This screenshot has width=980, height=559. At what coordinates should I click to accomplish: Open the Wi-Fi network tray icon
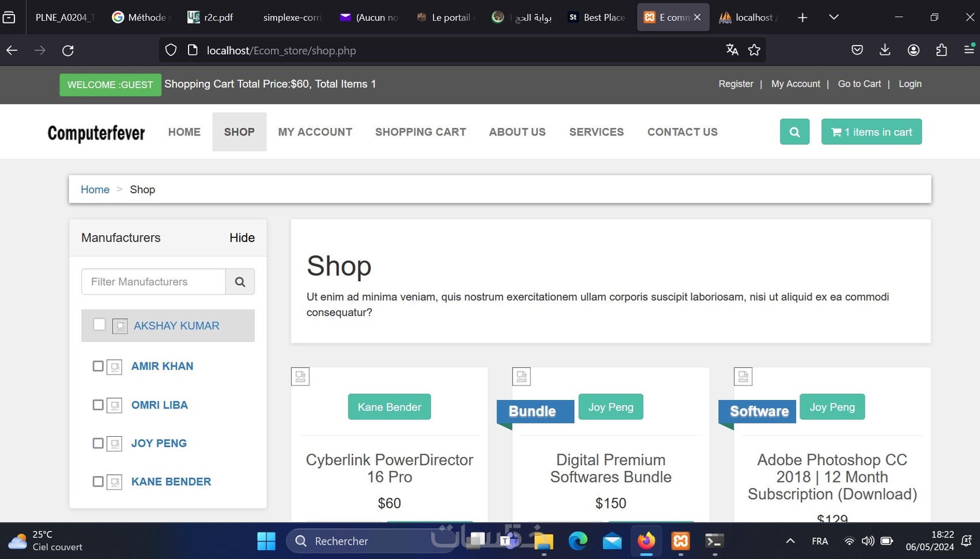(849, 541)
